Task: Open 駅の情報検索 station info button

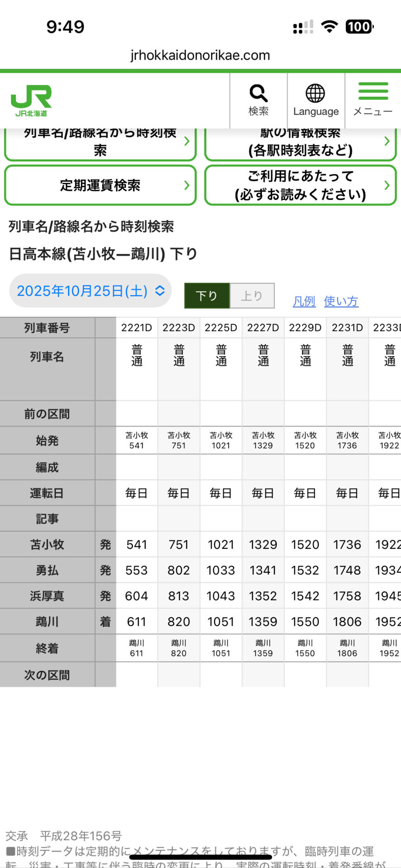Action: (x=300, y=142)
